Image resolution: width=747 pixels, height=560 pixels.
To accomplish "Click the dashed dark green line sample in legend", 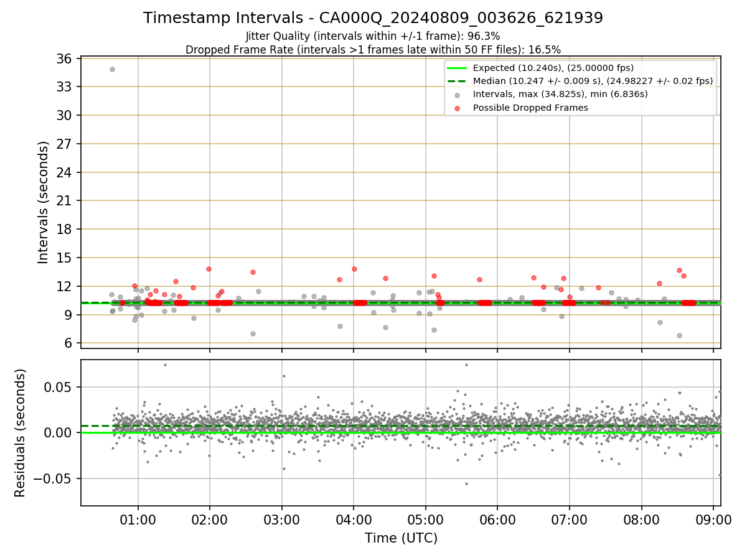I will click(x=458, y=81).
